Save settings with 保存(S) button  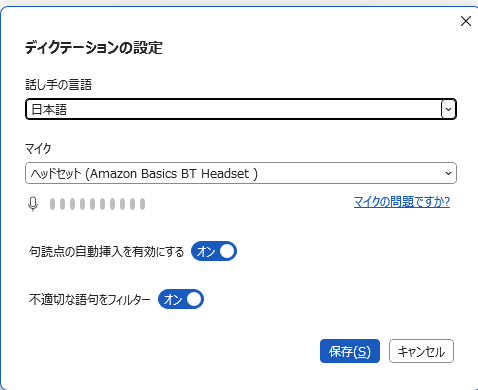(350, 351)
